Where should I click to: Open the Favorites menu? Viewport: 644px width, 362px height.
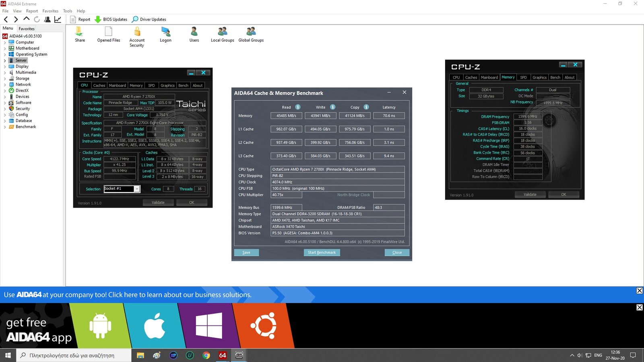click(x=50, y=11)
